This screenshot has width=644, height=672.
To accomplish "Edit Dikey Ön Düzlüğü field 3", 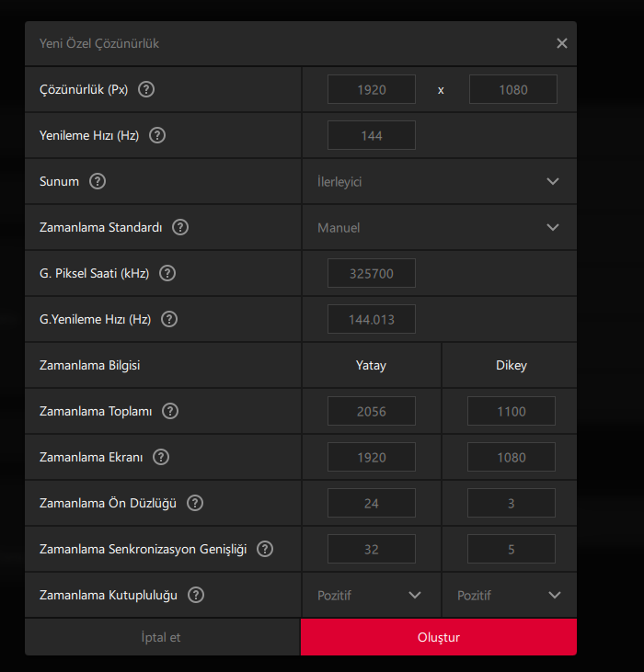I will pyautogui.click(x=512, y=503).
